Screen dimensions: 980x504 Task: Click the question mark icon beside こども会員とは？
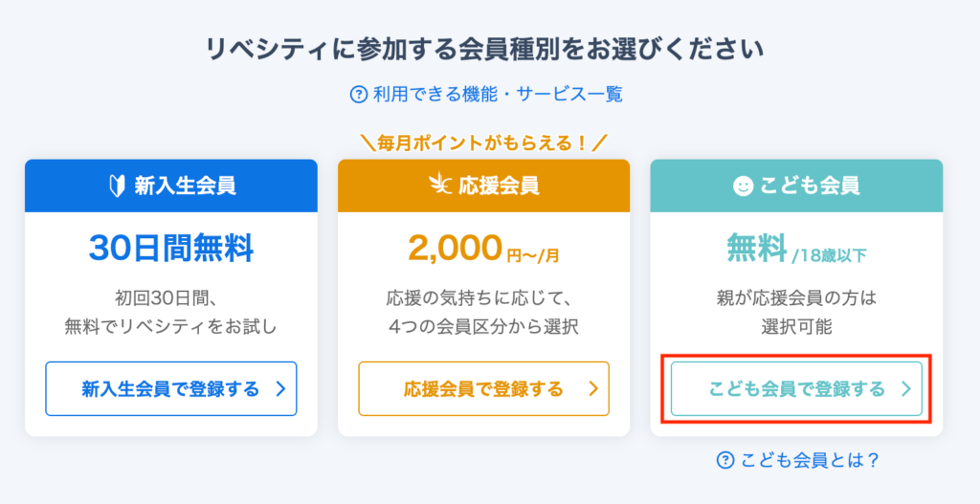[725, 460]
